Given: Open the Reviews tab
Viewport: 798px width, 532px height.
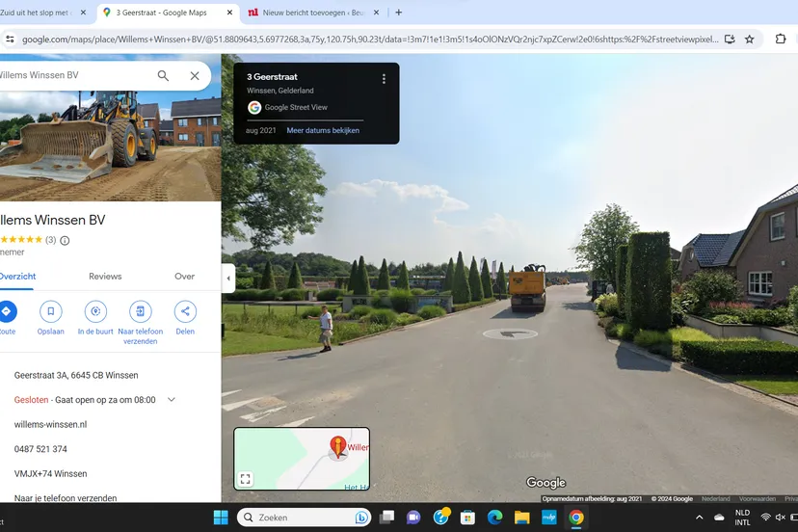Looking at the screenshot, I should coord(105,277).
